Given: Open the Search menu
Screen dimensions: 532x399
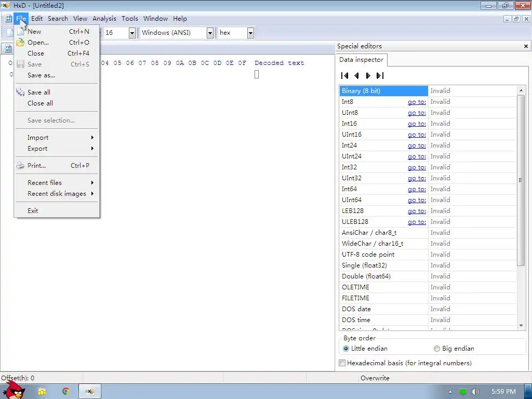Looking at the screenshot, I should pos(58,19).
